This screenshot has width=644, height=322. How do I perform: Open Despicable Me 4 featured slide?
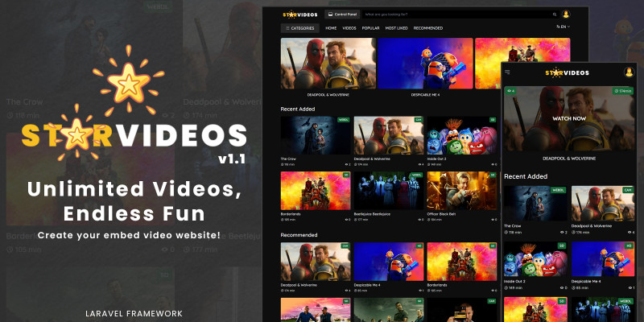(424, 64)
